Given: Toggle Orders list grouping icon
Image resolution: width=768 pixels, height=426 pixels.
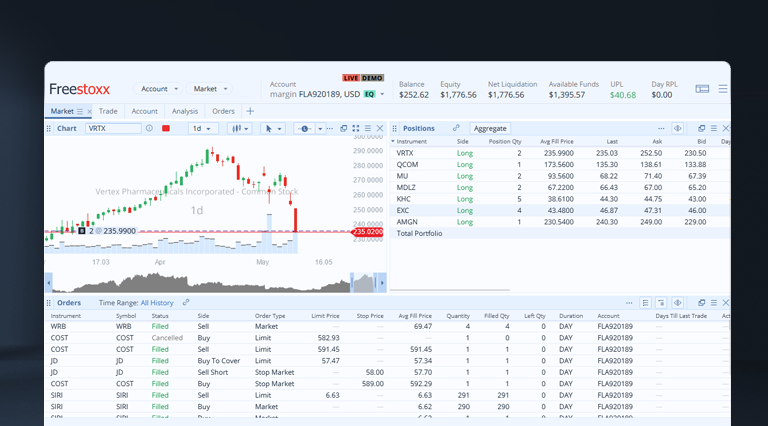Looking at the screenshot, I should 645,303.
